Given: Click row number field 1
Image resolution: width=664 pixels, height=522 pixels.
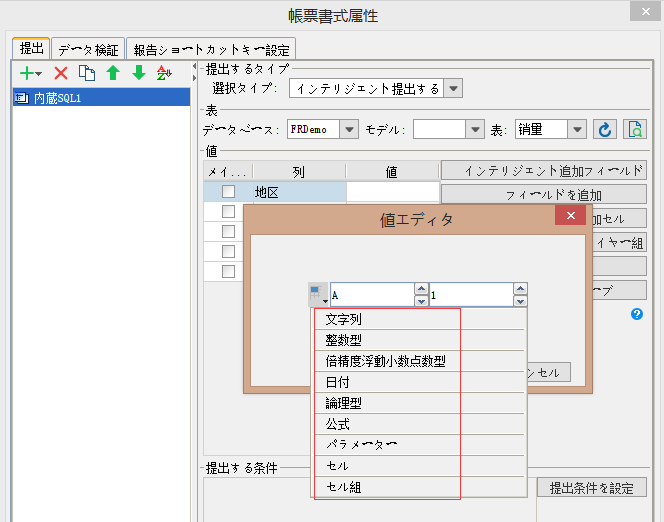Looking at the screenshot, I should click(471, 295).
